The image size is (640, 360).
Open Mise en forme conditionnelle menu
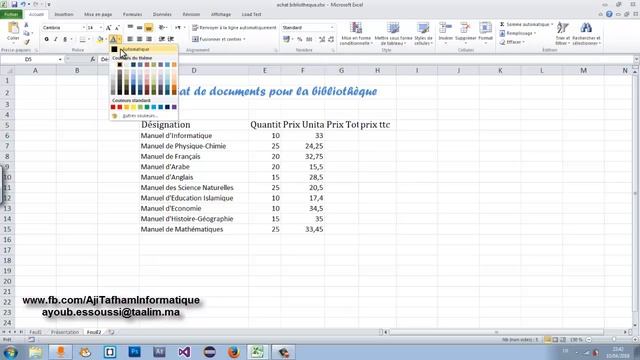coord(356,33)
